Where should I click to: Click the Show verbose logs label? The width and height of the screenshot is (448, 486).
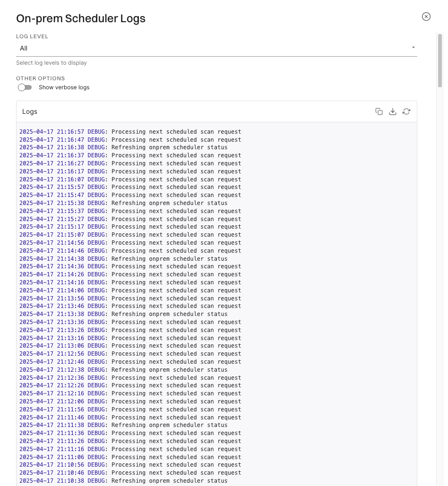click(x=64, y=87)
